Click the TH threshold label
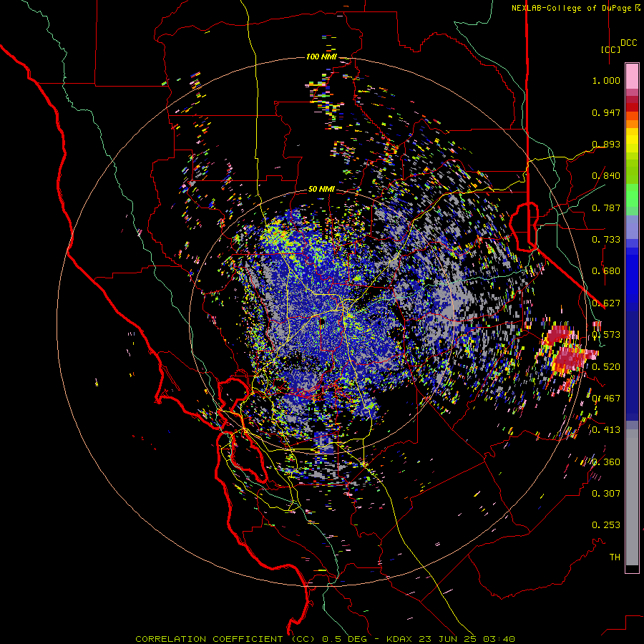644x644 pixels. pyautogui.click(x=615, y=557)
